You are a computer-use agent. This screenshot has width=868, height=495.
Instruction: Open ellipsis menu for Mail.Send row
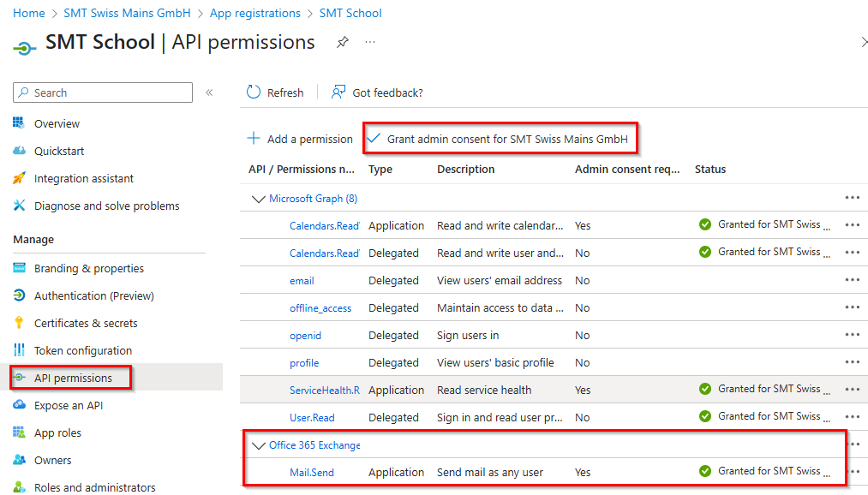coord(852,472)
